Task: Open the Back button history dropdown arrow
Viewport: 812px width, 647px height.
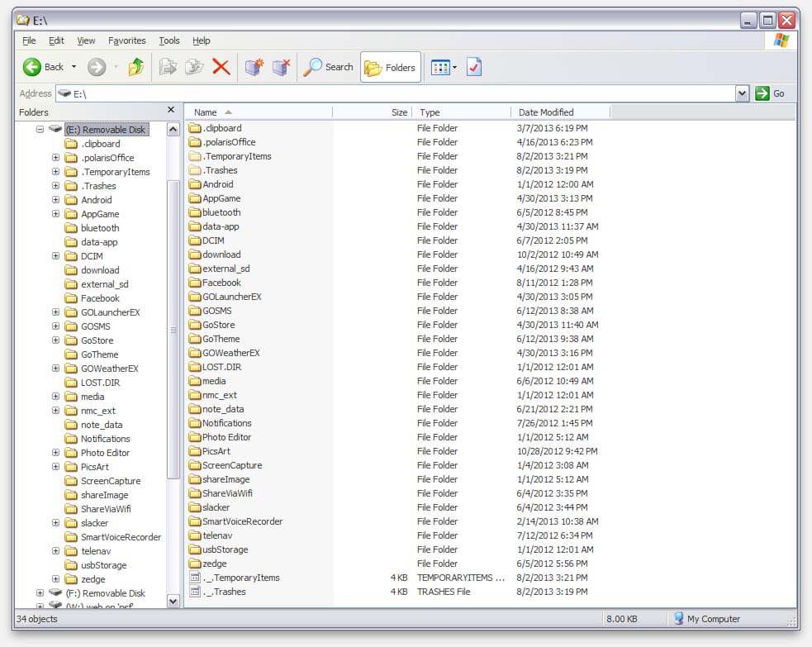Action: 74,67
